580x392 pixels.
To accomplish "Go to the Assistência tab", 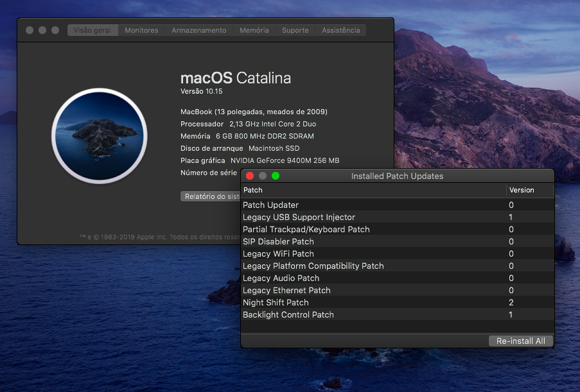I will click(x=340, y=30).
